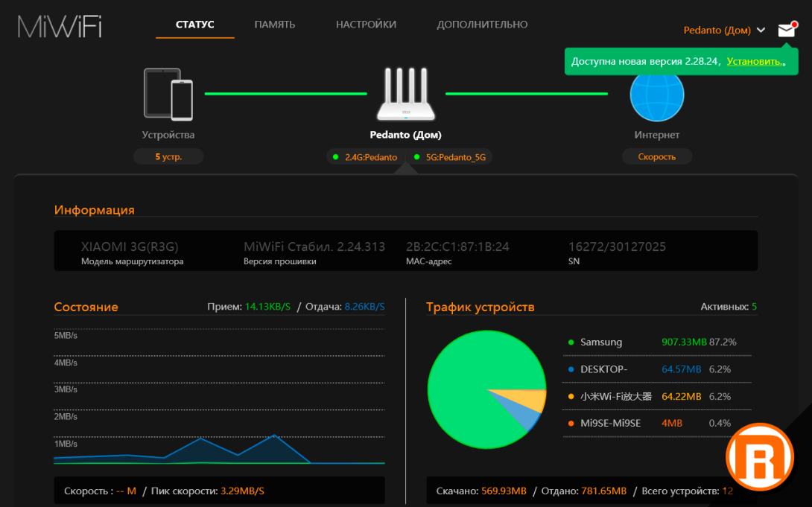Click the upload rate 8.26KB/S value

[364, 307]
